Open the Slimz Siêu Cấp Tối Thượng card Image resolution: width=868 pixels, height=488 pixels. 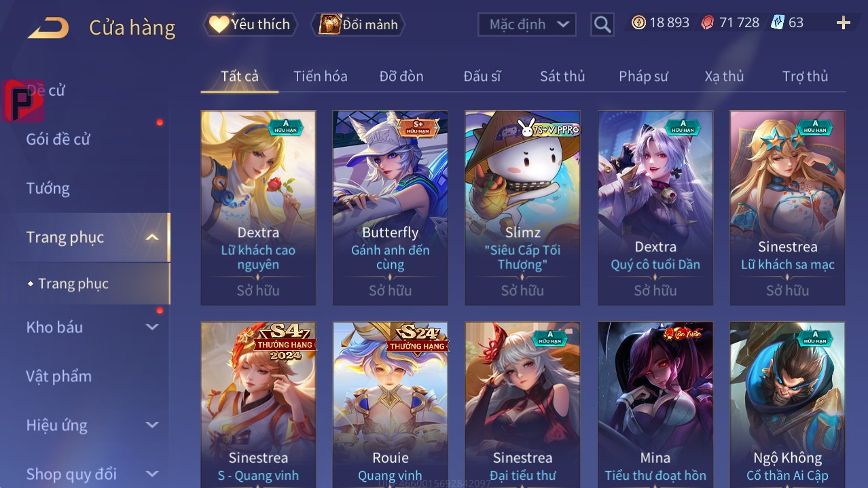[x=522, y=208]
